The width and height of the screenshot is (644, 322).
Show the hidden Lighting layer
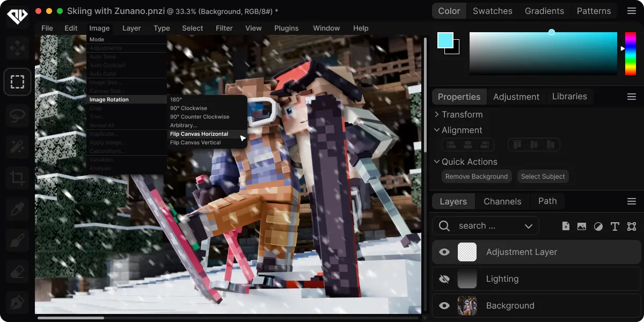[x=444, y=279]
